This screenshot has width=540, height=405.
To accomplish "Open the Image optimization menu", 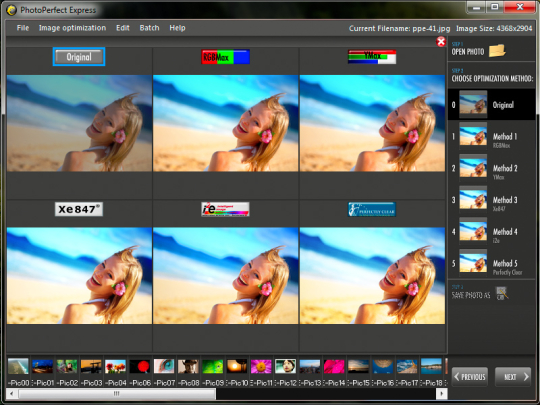I will [x=72, y=28].
